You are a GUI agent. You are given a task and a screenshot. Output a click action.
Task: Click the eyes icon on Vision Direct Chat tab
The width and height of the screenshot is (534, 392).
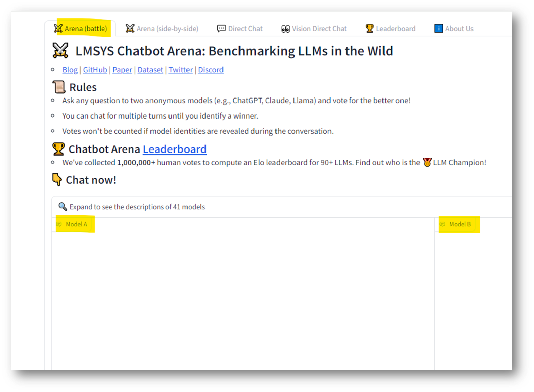point(286,29)
